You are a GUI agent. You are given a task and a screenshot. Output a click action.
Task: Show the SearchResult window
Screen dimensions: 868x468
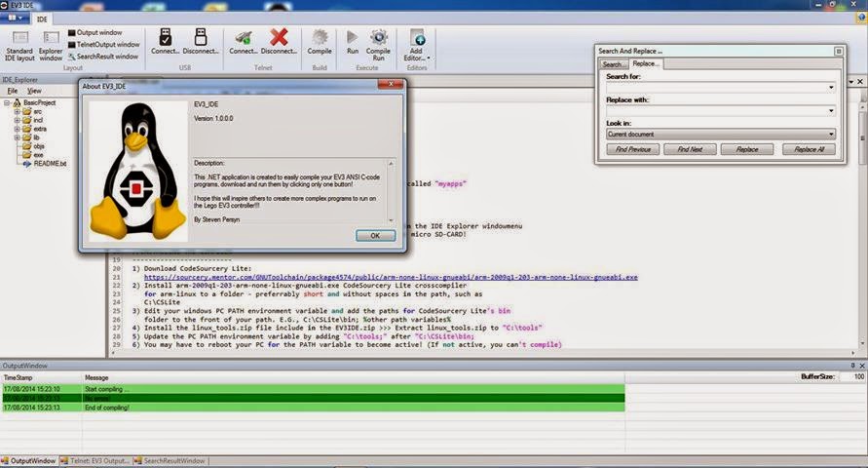pyautogui.click(x=103, y=57)
